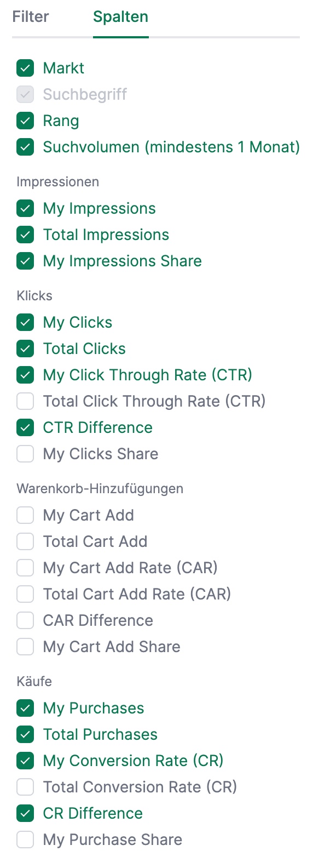The image size is (313, 868).
Task: Enable CAR Difference column
Action: [x=25, y=621]
